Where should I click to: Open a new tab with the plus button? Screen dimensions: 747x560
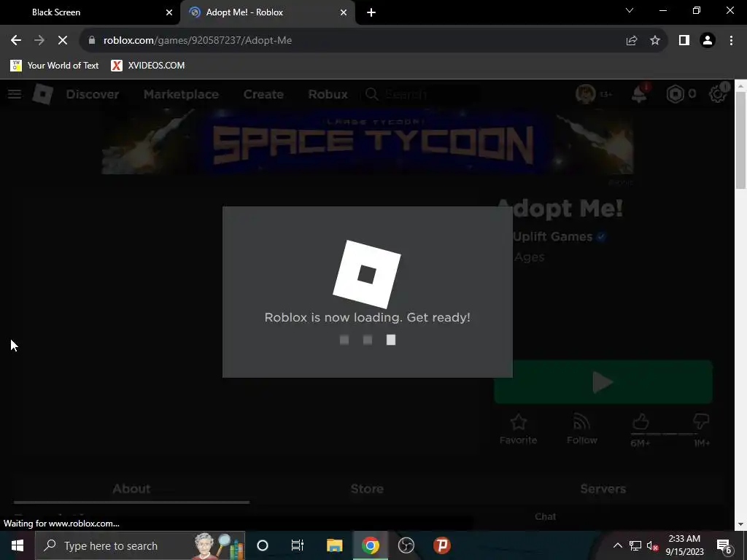[x=371, y=12]
